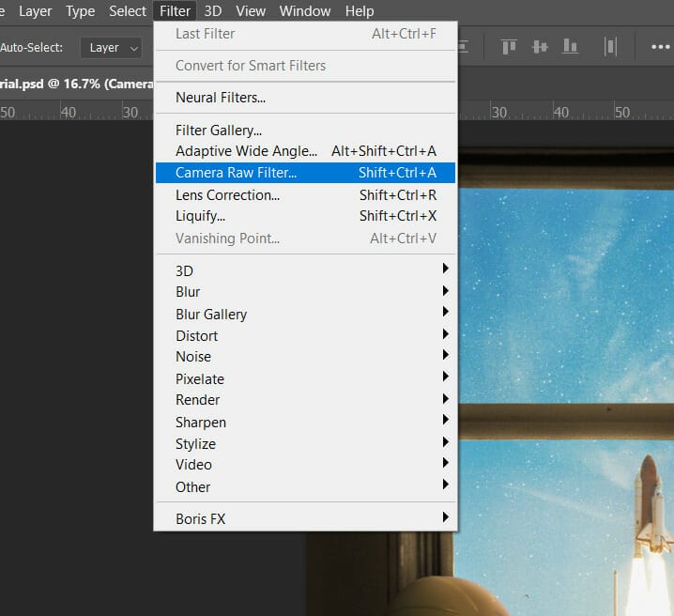674x616 pixels.
Task: Choose Neural Filters from the Filter menu
Action: point(305,98)
